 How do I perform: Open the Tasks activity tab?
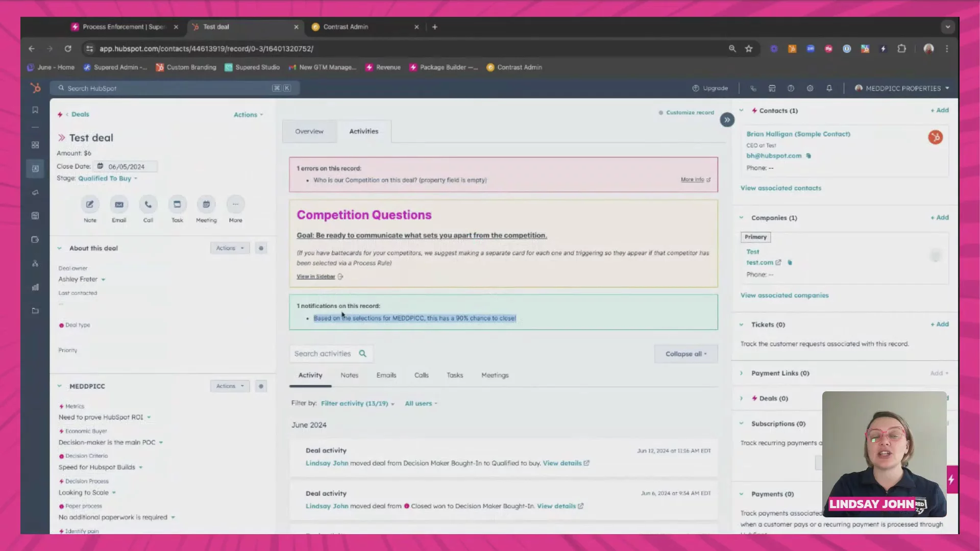pyautogui.click(x=455, y=375)
